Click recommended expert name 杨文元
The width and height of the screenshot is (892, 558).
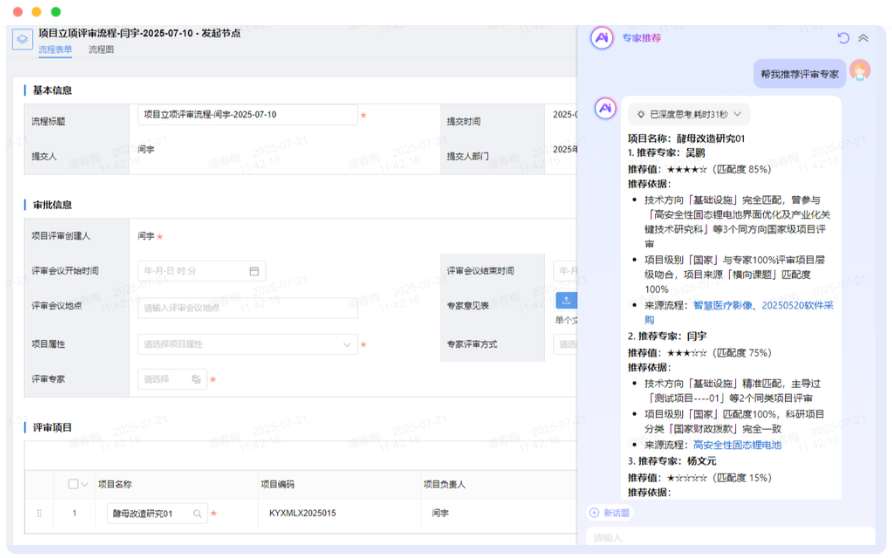tap(701, 461)
